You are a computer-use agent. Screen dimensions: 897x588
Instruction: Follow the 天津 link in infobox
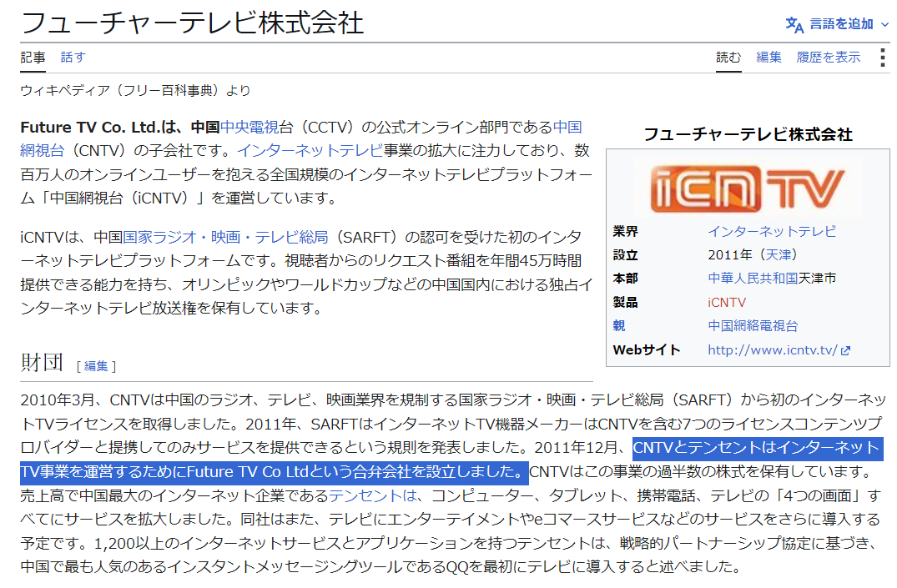coord(778,254)
